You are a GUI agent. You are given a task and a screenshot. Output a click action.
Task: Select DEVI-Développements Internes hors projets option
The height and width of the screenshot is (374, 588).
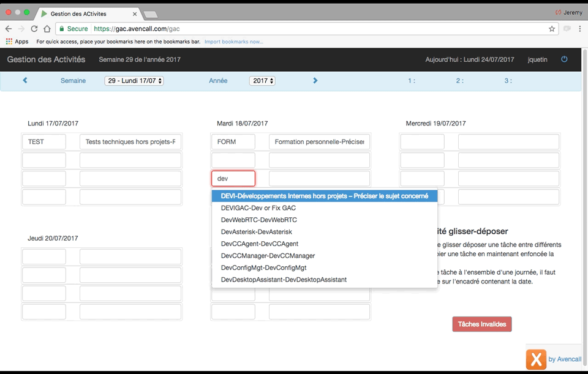point(325,196)
